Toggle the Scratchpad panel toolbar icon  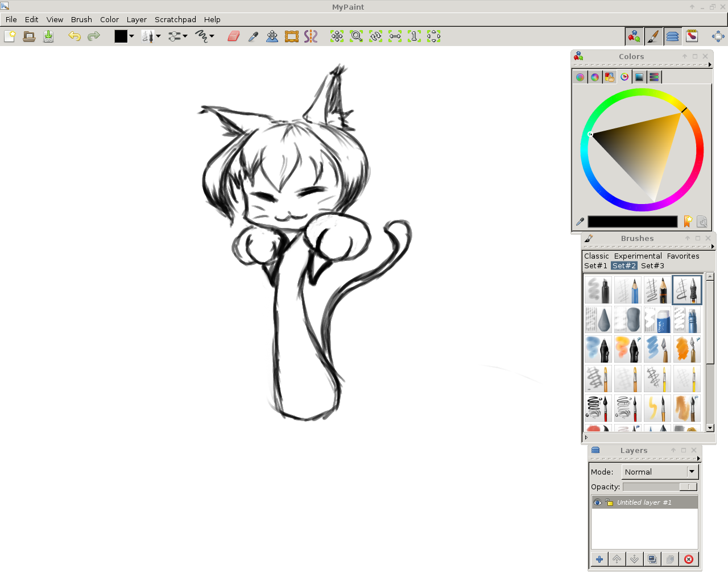(693, 36)
